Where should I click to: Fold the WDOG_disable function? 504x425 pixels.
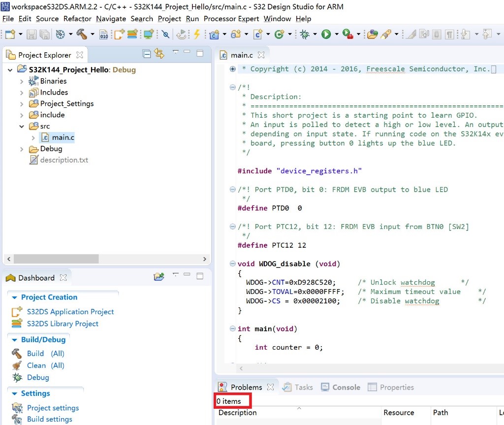(233, 264)
